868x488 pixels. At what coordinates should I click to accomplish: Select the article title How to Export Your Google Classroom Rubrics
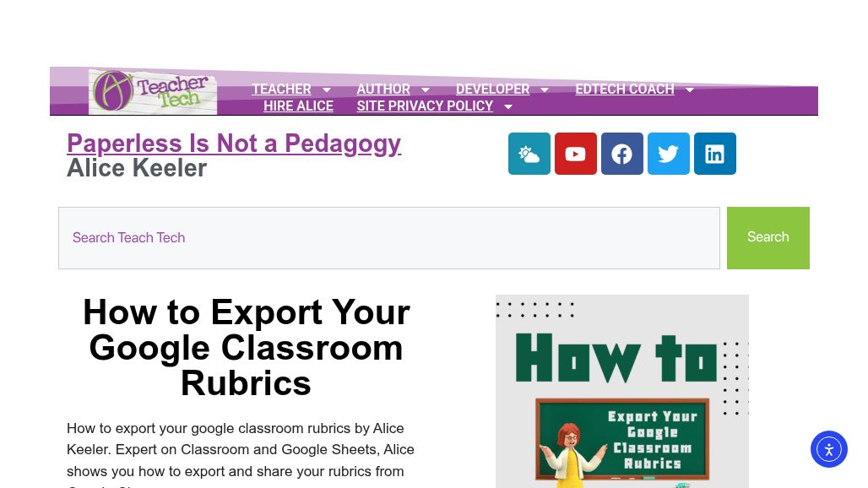click(247, 348)
